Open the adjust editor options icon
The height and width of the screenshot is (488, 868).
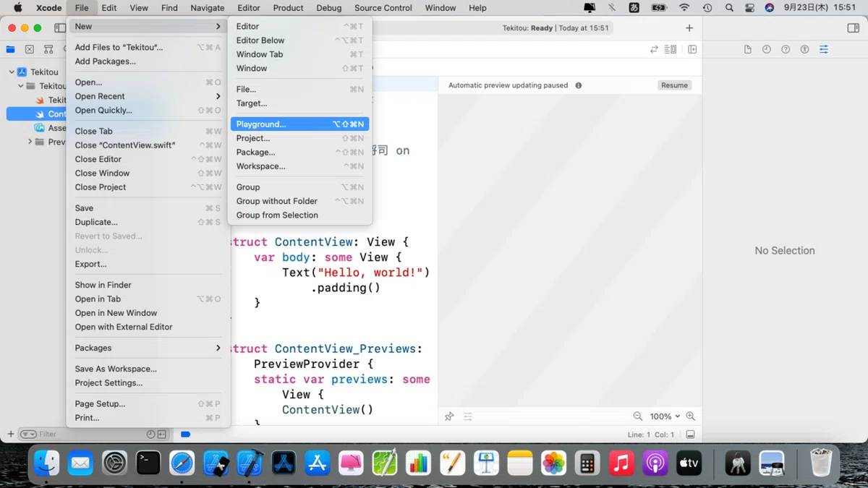tap(671, 49)
